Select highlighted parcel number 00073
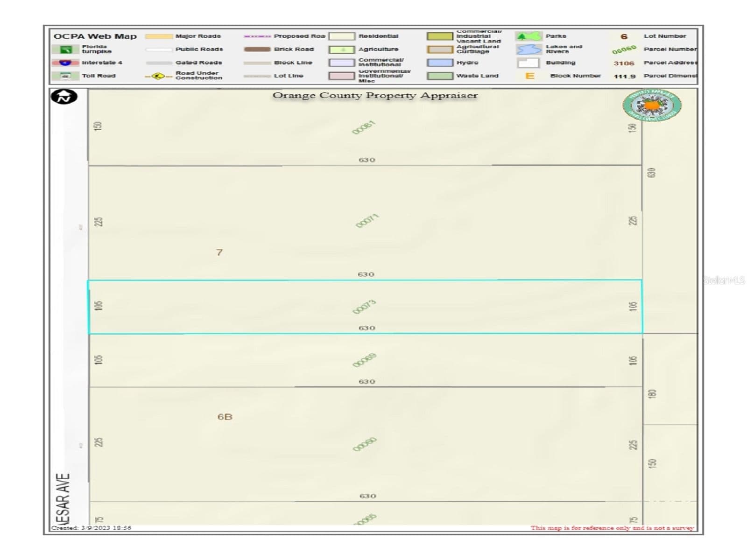The height and width of the screenshot is (560, 747). click(x=364, y=307)
